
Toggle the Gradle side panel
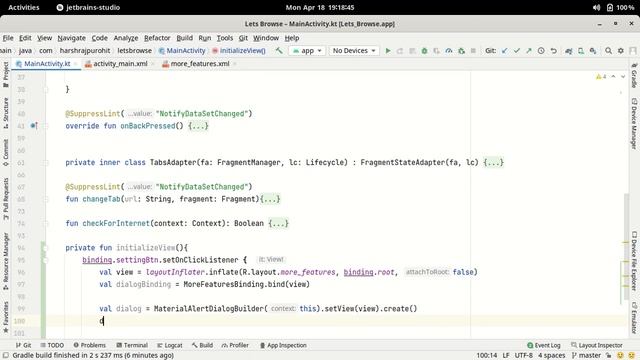(634, 76)
